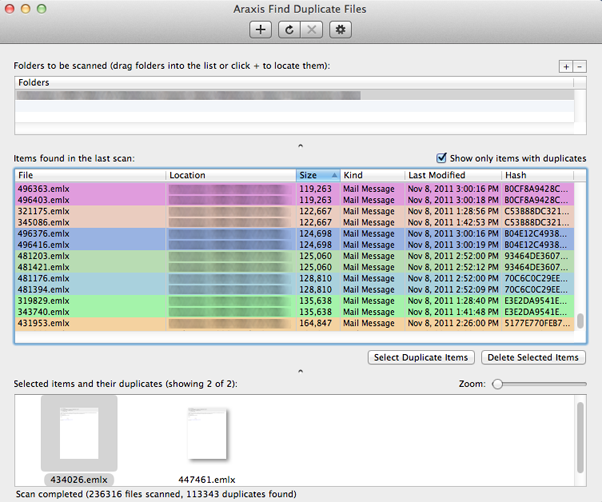Click Select Duplicate Items button
The width and height of the screenshot is (602, 502).
(421, 357)
